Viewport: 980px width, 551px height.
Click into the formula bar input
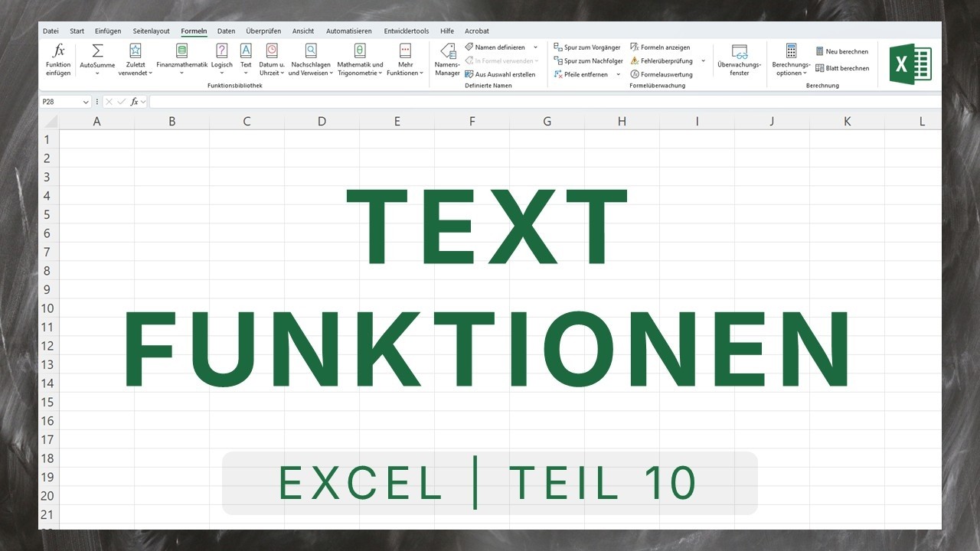(545, 102)
